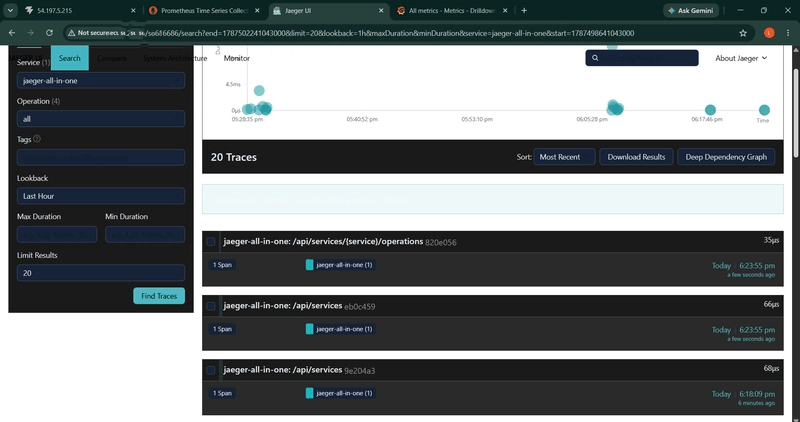The image size is (800, 422).
Task: Open the browser tab search chevron
Action: click(10, 10)
